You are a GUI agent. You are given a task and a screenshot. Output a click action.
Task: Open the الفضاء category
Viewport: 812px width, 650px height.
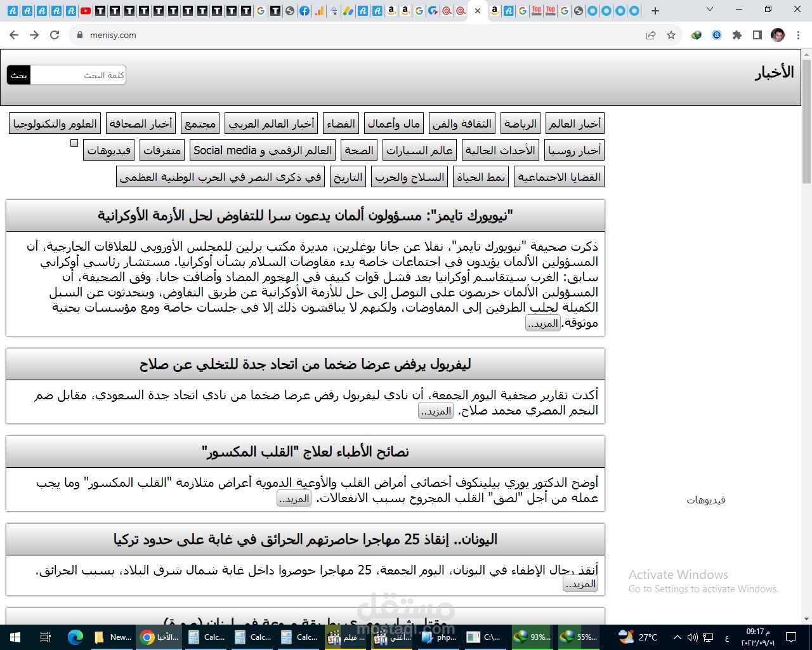pyautogui.click(x=341, y=124)
